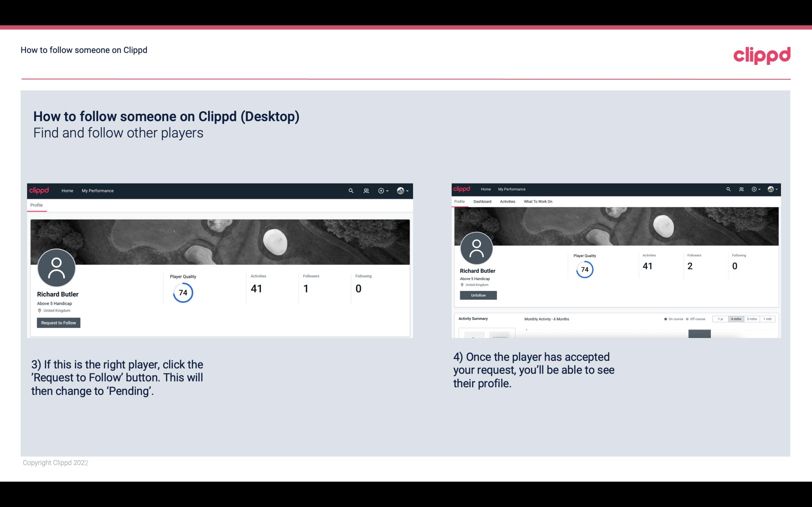Select 'What To Work On' menu tab
Viewport: 812px width, 507px height.
click(538, 202)
